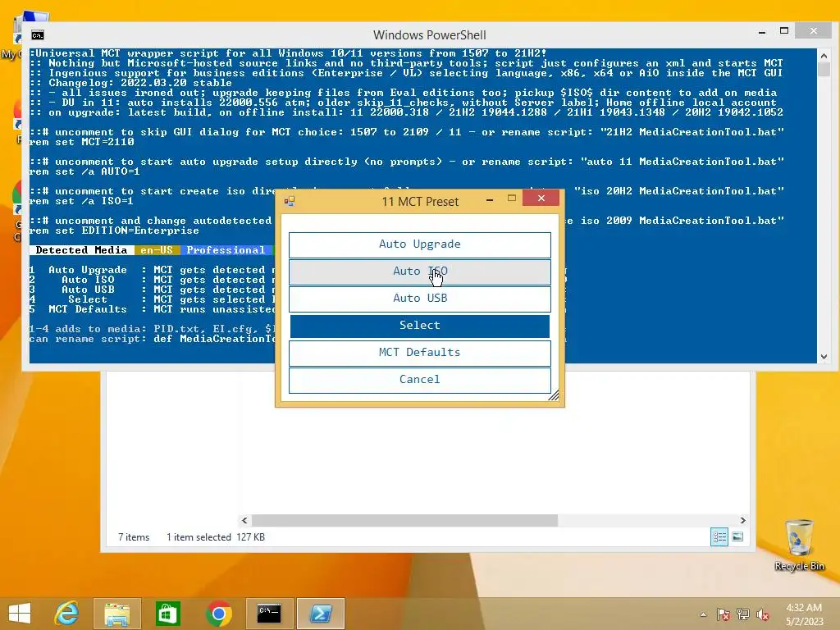Click the 'rem set /a ISO=1' line

[x=82, y=201]
